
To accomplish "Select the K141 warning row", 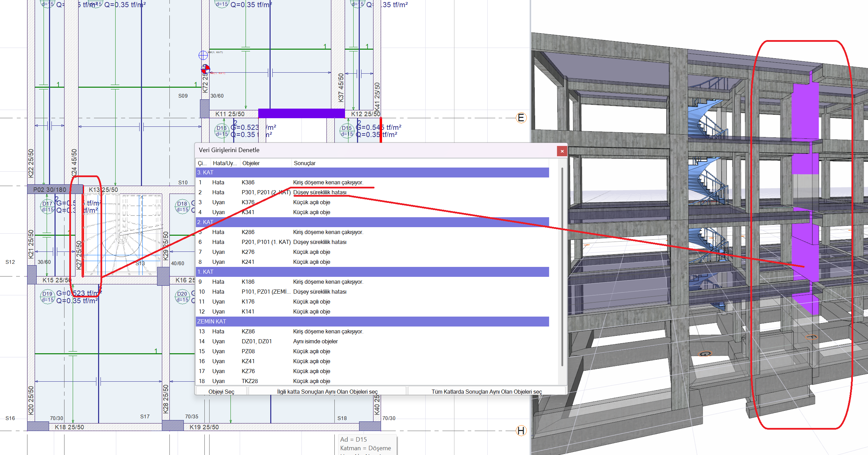I will 372,311.
